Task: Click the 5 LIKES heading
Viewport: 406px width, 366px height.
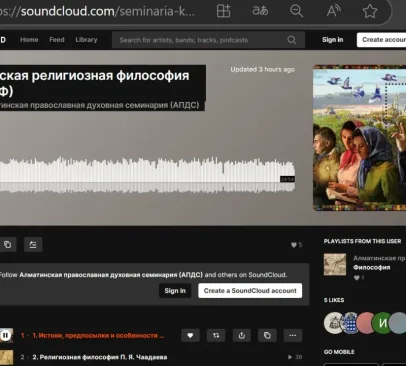Action: [x=334, y=300]
